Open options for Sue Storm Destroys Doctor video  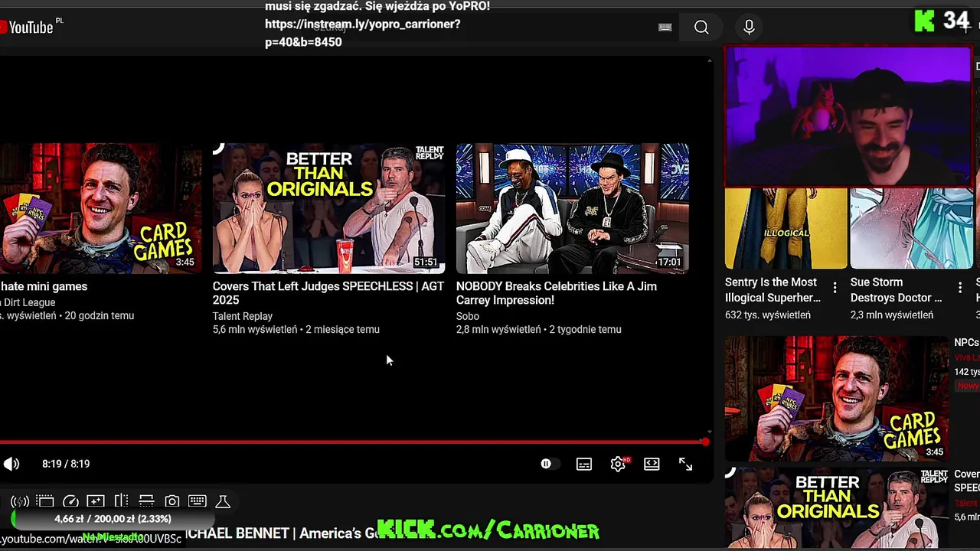coord(960,288)
